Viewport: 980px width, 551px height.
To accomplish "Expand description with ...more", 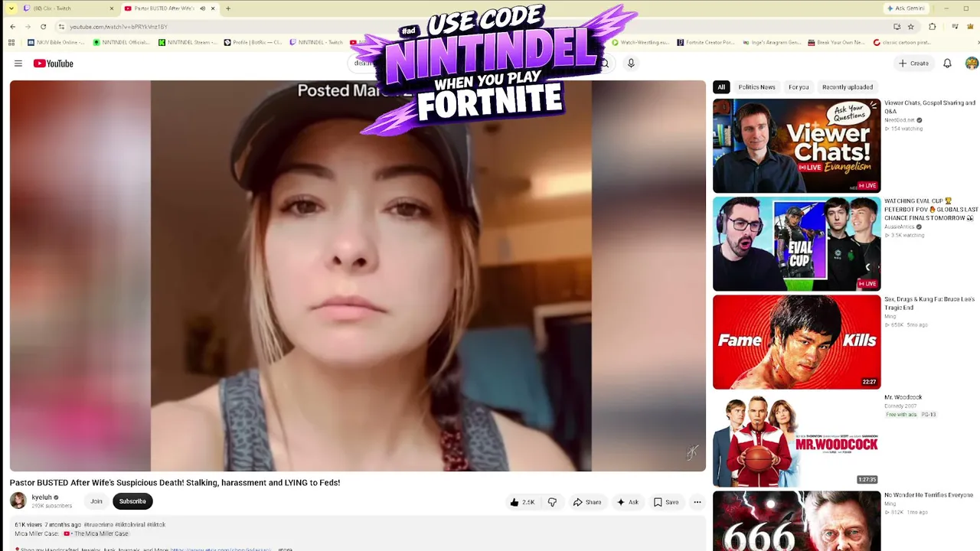I will (x=285, y=549).
